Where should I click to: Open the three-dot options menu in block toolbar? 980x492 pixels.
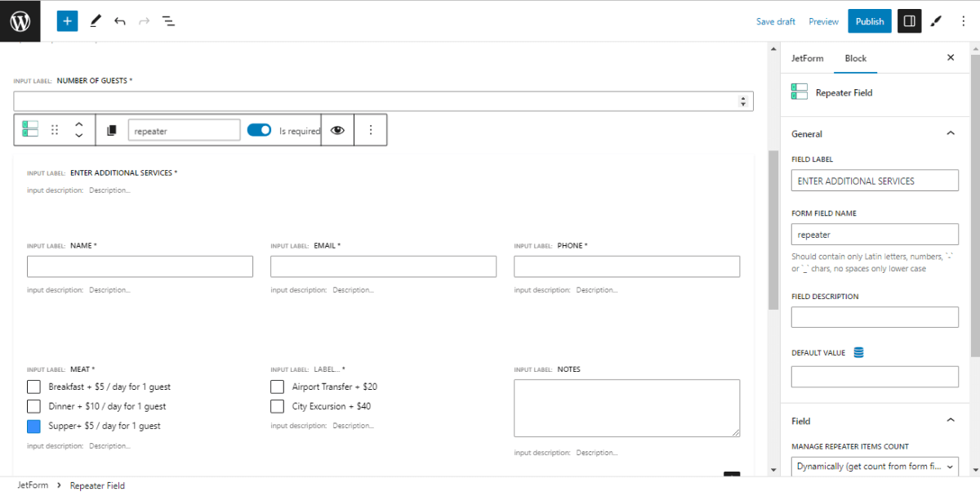(x=371, y=129)
